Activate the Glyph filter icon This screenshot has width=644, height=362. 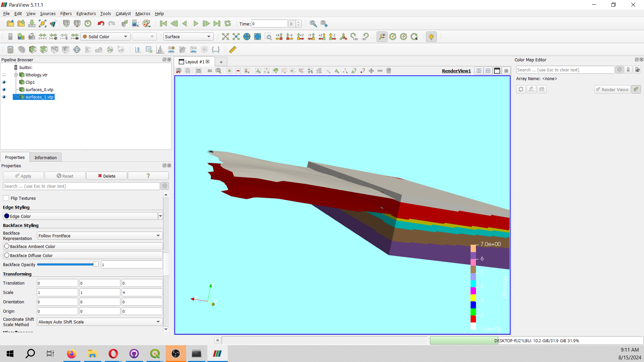click(76, 49)
